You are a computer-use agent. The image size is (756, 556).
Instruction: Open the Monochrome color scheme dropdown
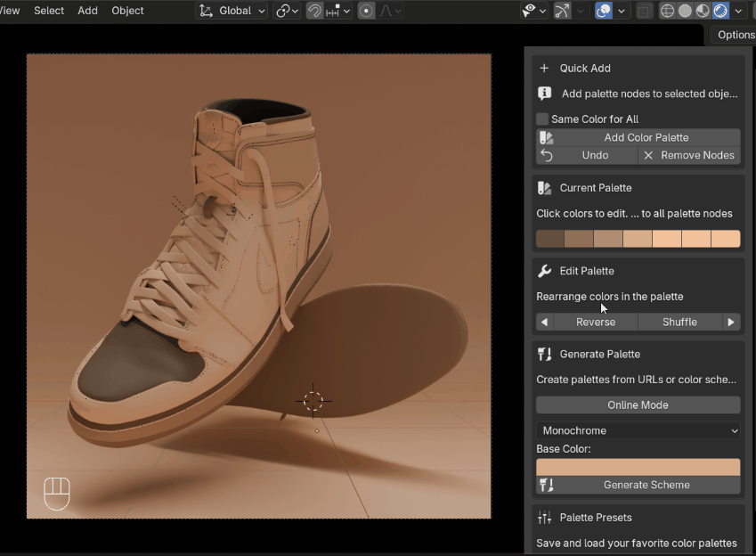pyautogui.click(x=638, y=430)
